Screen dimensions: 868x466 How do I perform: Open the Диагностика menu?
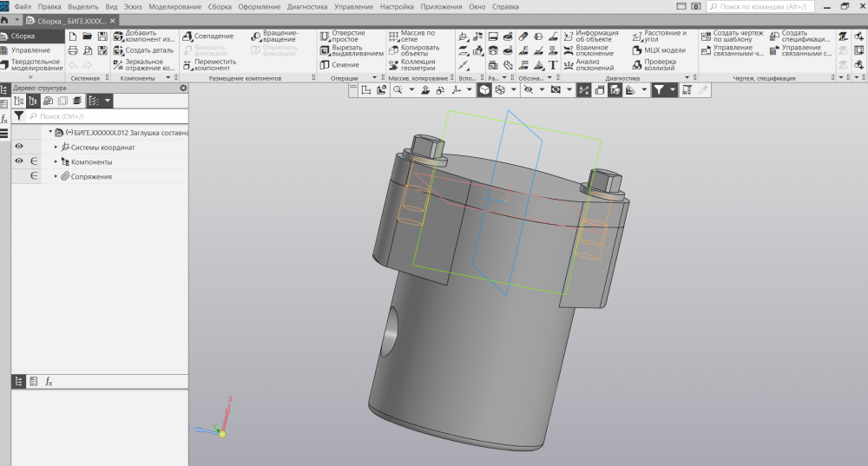pos(308,6)
